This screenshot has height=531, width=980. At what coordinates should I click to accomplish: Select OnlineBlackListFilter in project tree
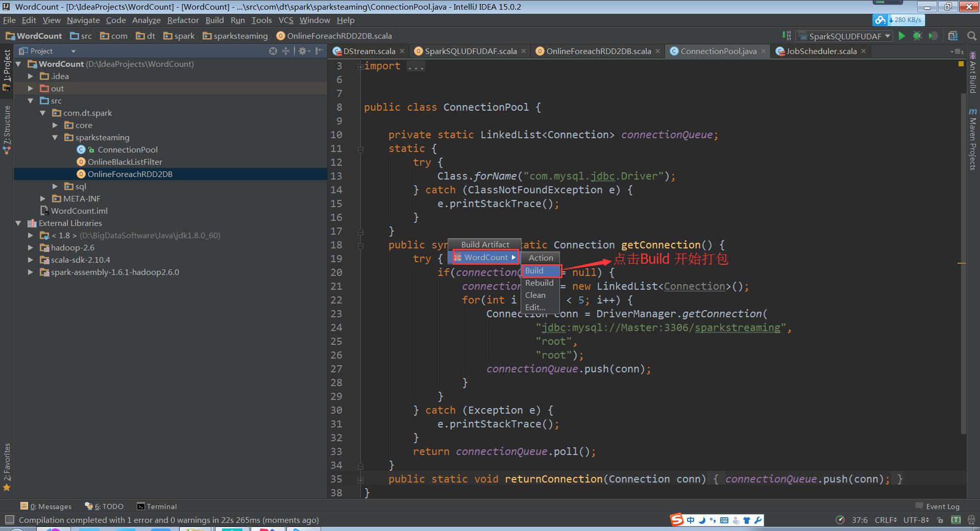coord(125,162)
